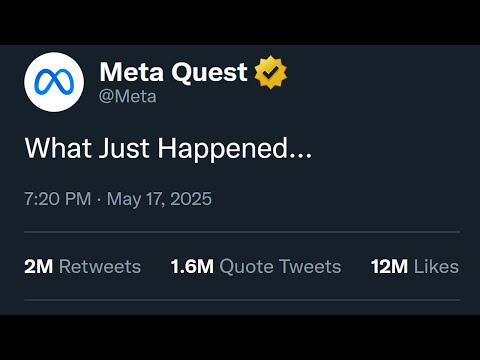Viewport: 480px width, 360px height.
Task: Click the divider line above the retweet stats
Action: 242,232
